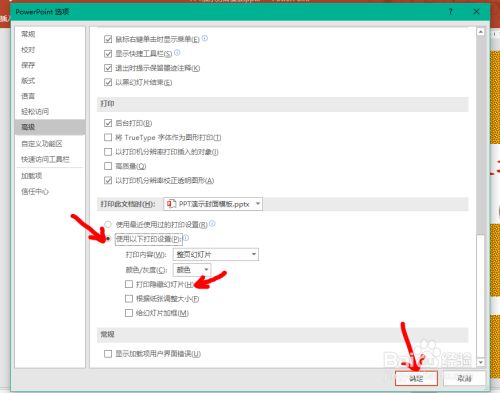Check 显示加载项用户界面错误
The image size is (500, 393).
pyautogui.click(x=108, y=353)
